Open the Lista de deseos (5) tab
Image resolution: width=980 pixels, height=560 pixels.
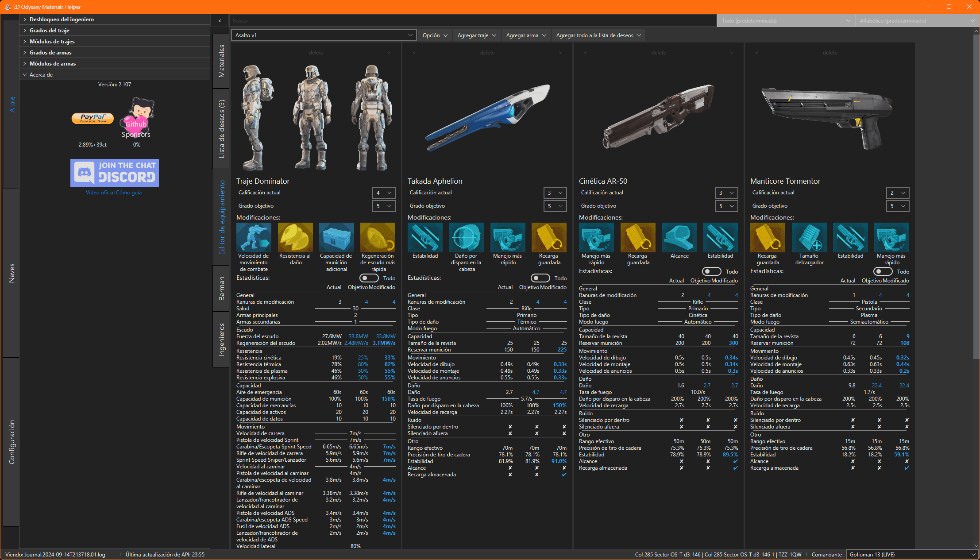(221, 128)
